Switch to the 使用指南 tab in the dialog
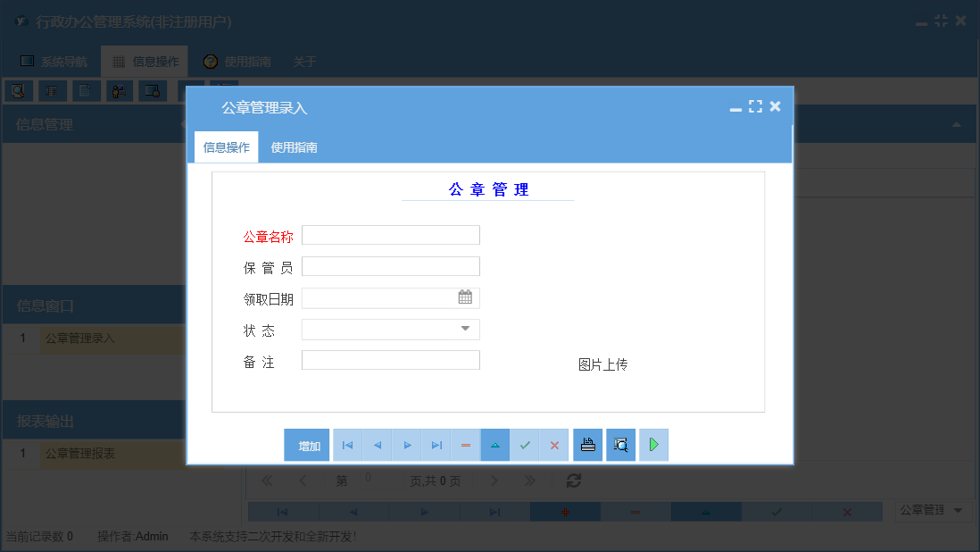The image size is (980, 552). pos(295,146)
